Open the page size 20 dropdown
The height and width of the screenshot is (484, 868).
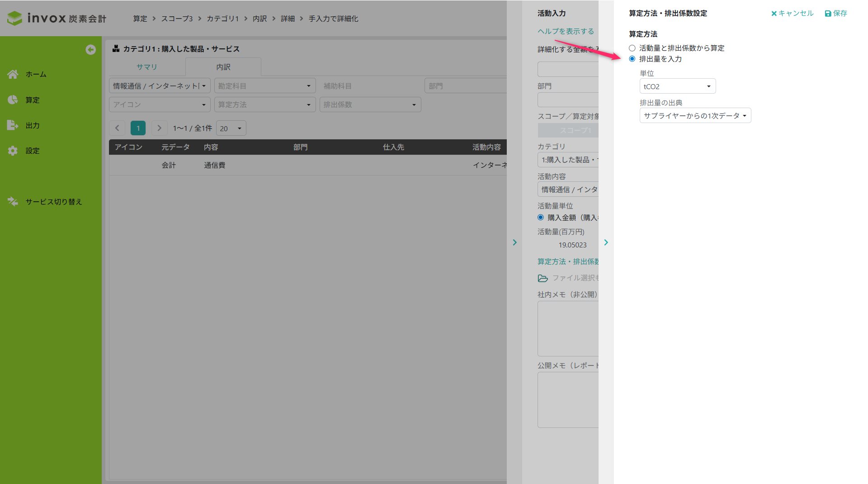(x=231, y=128)
